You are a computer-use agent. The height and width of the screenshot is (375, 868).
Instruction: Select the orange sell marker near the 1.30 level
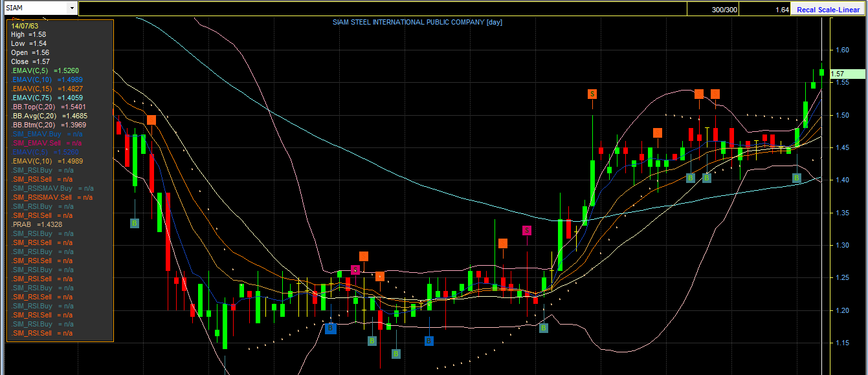(x=503, y=243)
